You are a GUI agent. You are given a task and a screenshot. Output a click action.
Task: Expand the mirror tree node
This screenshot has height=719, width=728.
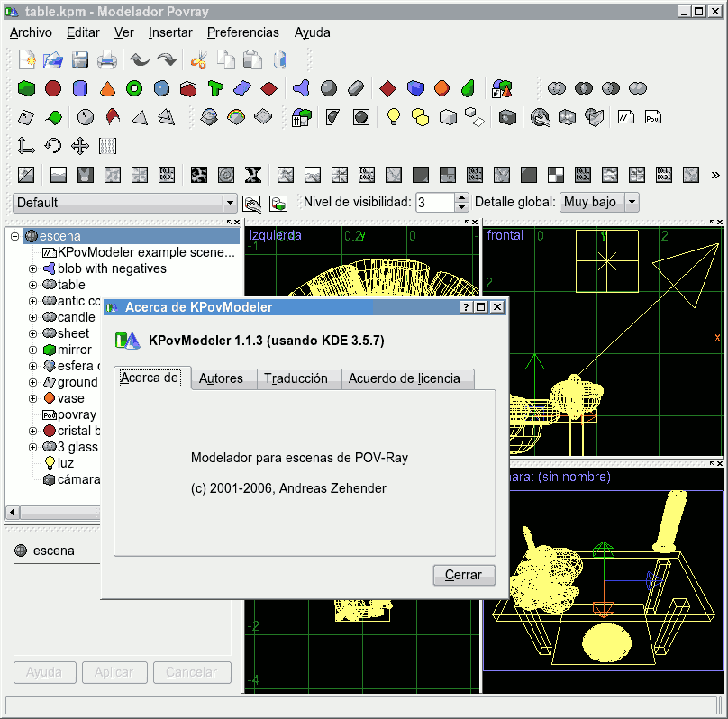[32, 350]
